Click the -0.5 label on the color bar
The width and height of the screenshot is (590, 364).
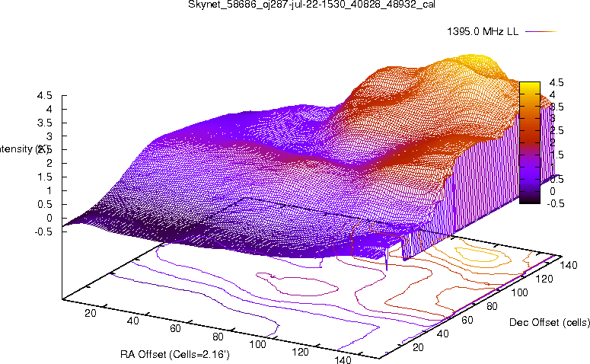(x=555, y=203)
